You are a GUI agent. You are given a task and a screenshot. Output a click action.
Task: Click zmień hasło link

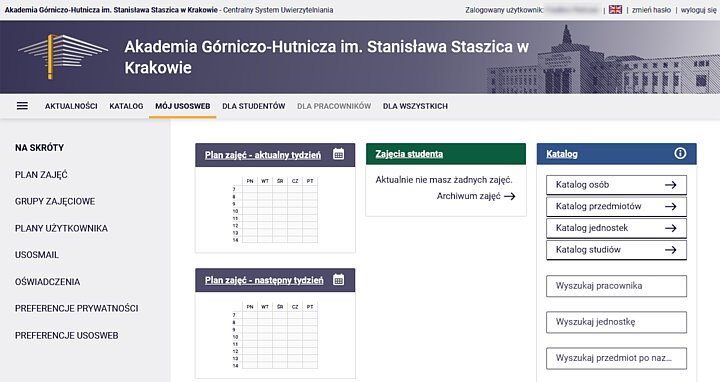(651, 10)
